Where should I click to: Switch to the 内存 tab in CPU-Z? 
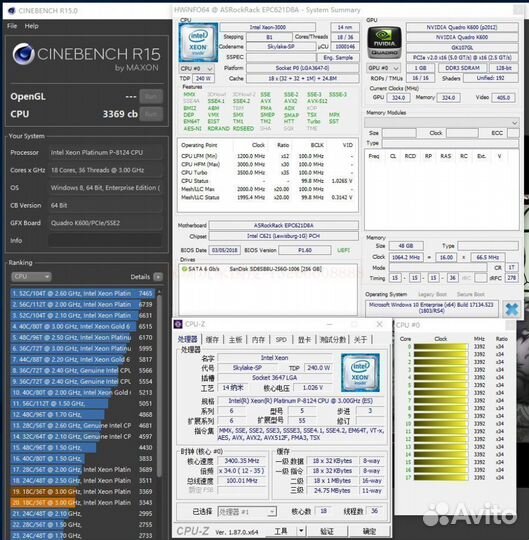[258, 340]
